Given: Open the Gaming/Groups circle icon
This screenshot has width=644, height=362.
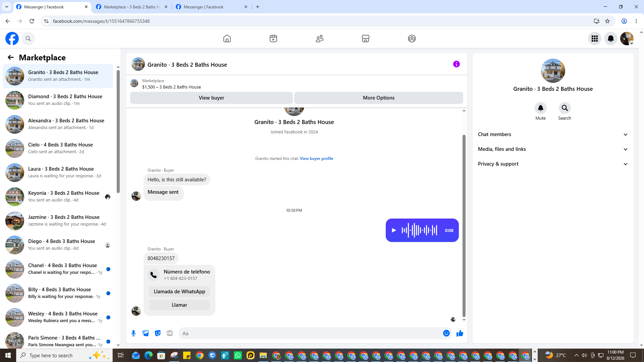Looking at the screenshot, I should click(412, 39).
